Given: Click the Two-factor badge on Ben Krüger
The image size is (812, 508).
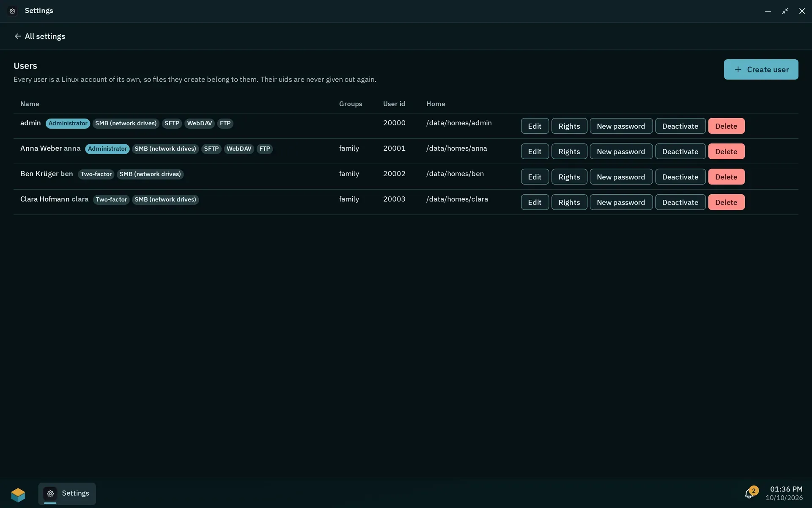Looking at the screenshot, I should pyautogui.click(x=96, y=174).
